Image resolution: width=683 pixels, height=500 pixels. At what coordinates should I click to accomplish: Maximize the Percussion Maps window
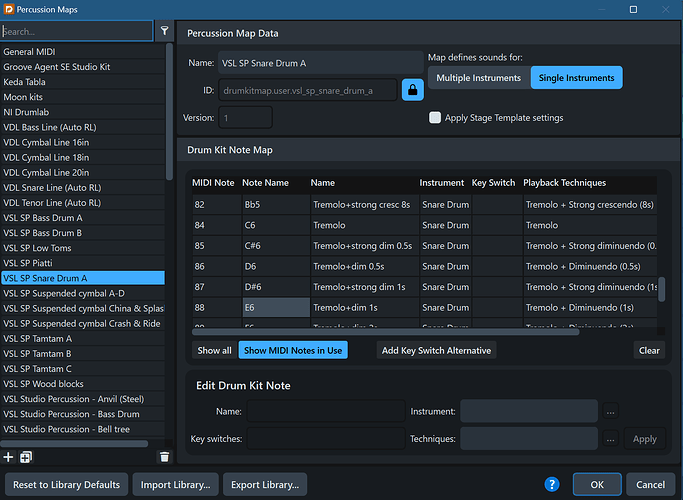pos(633,9)
